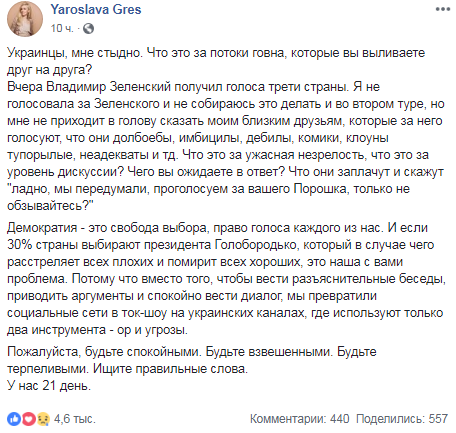Click the "30%" figure in the post

pos(19,245)
